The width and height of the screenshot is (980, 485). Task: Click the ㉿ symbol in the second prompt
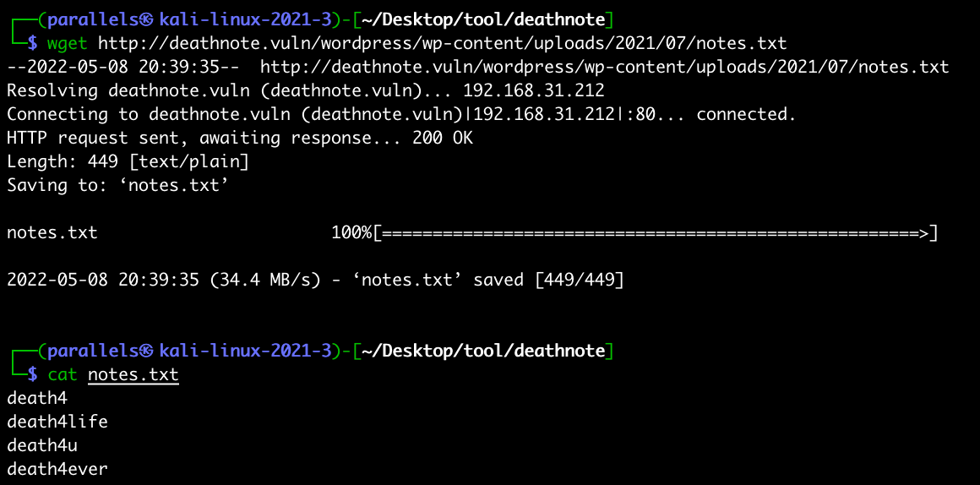point(147,351)
